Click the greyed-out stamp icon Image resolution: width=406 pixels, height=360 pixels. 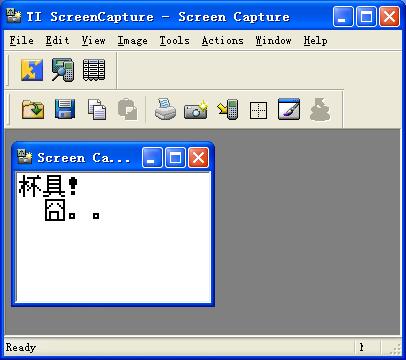point(320,109)
